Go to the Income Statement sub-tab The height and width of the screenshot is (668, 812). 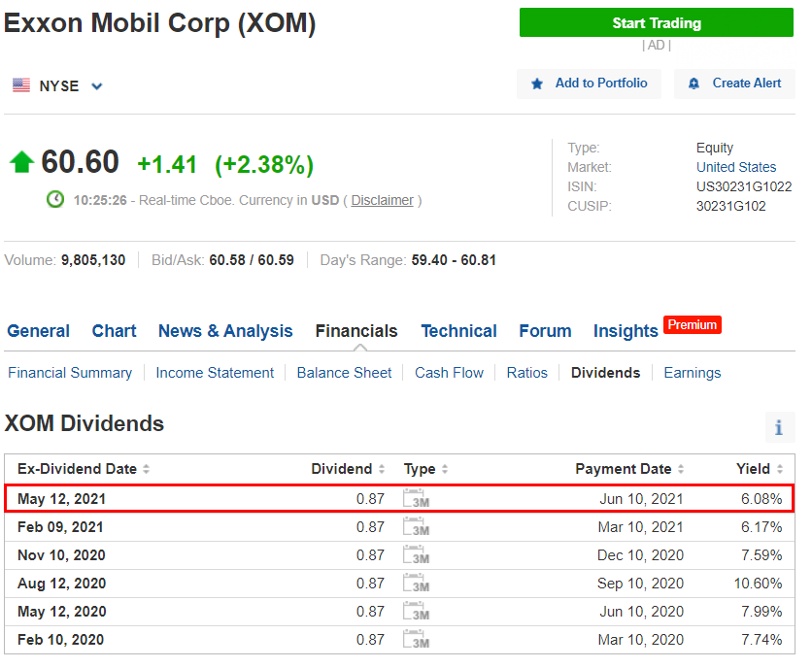coord(215,373)
